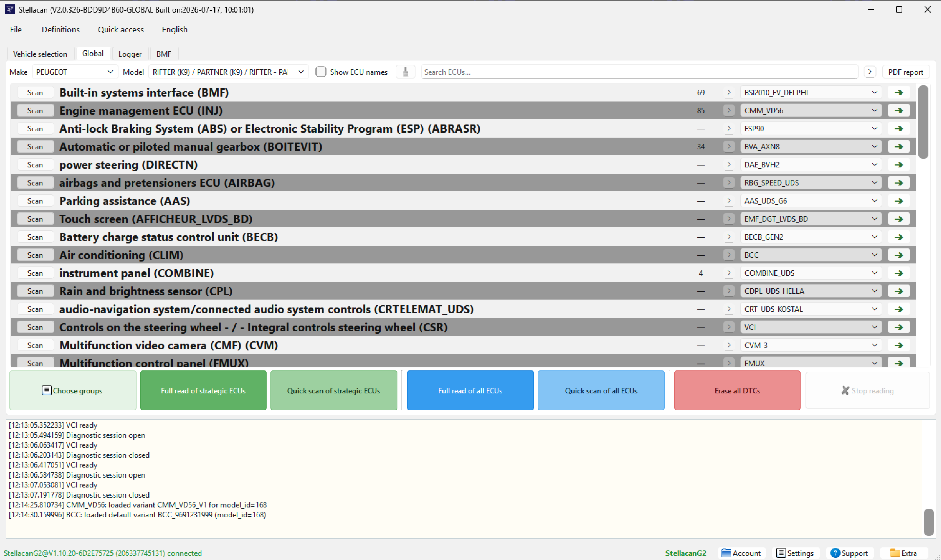Image resolution: width=941 pixels, height=560 pixels.
Task: Scan the Parking assistance (AAS) ECU
Action: click(x=35, y=201)
